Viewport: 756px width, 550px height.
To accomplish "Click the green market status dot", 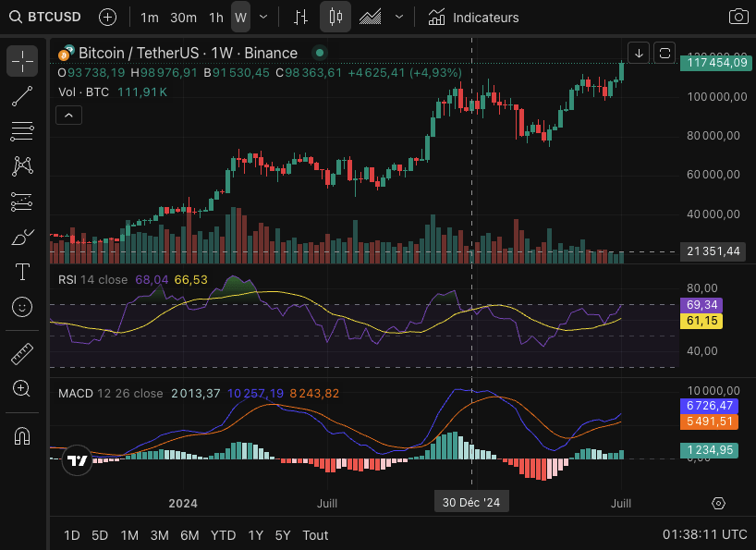I will (320, 53).
